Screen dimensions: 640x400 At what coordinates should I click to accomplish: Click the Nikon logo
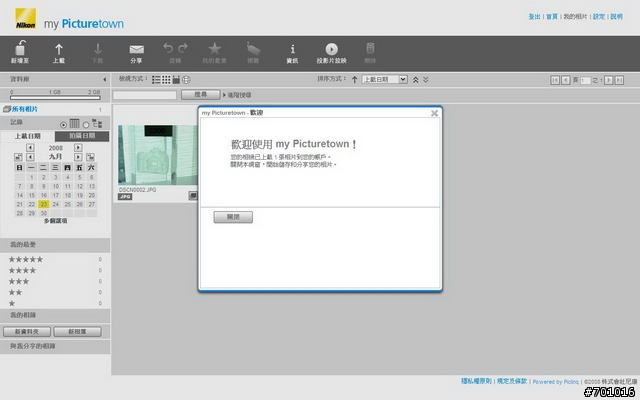click(x=25, y=19)
